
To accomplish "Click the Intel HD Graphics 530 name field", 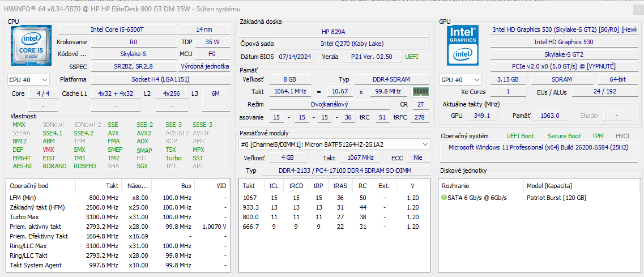I will point(564,42).
